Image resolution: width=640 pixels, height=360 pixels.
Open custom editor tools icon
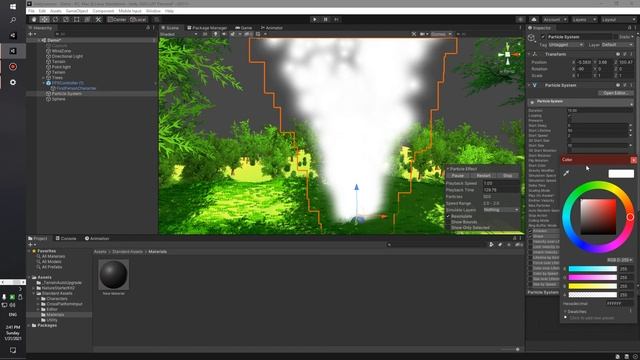point(98,19)
